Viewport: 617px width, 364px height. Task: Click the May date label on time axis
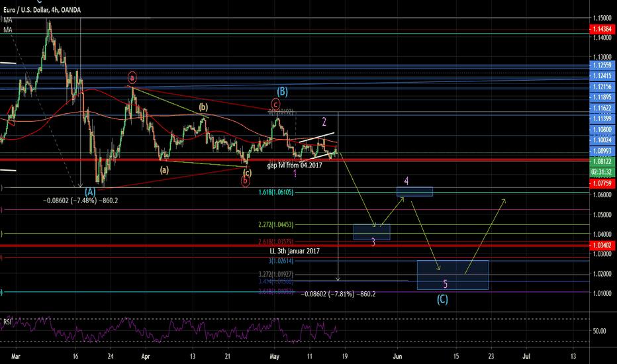274,357
